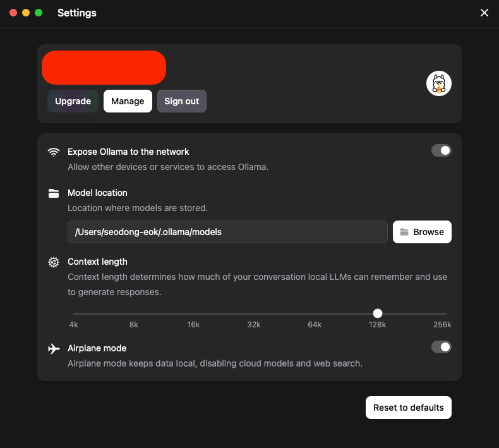Image resolution: width=499 pixels, height=448 pixels.
Task: Click the "Airplane mode" heading
Action: point(97,348)
